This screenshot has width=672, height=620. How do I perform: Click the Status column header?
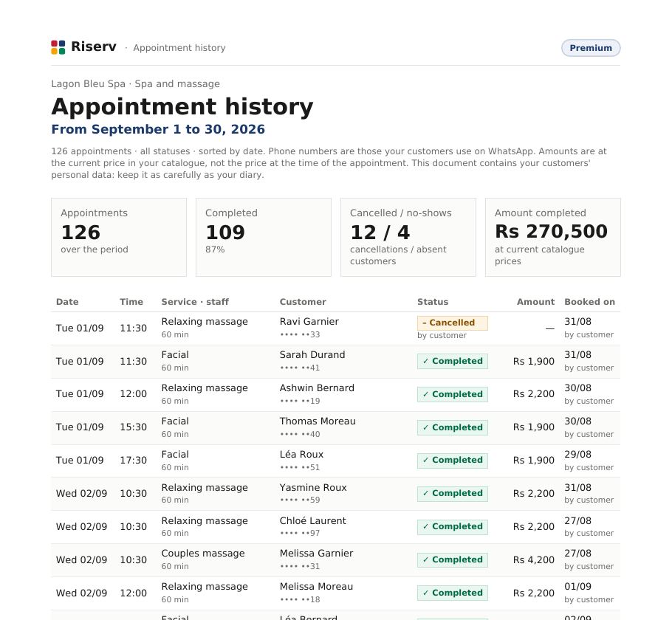coord(433,302)
